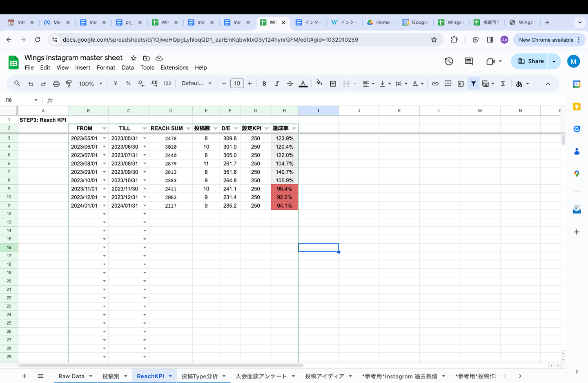The width and height of the screenshot is (588, 383).
Task: Expand the zoom level 100% dropdown
Action: pyautogui.click(x=90, y=84)
